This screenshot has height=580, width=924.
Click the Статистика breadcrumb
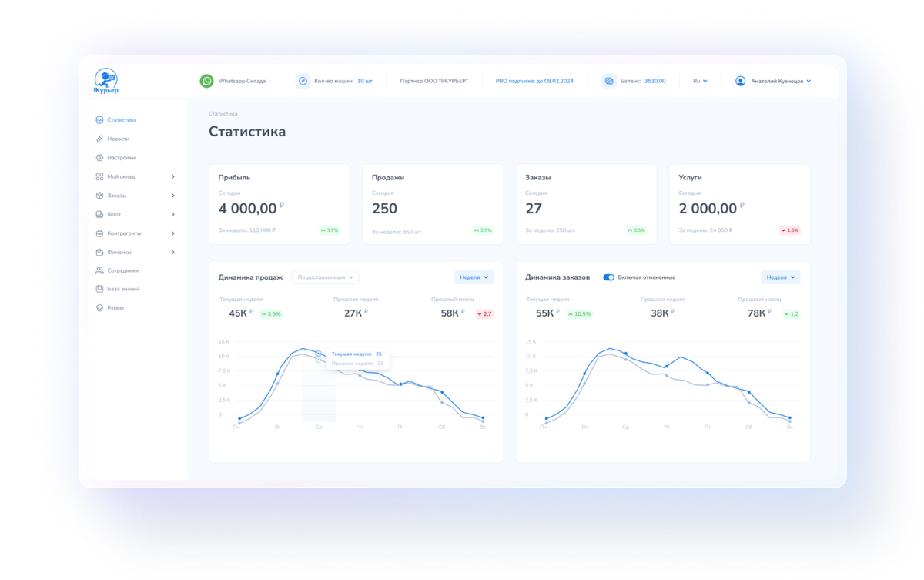coord(223,114)
